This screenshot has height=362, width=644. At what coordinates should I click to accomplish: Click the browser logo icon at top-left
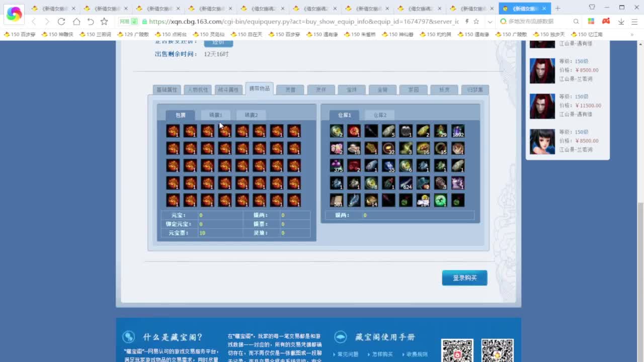14,14
